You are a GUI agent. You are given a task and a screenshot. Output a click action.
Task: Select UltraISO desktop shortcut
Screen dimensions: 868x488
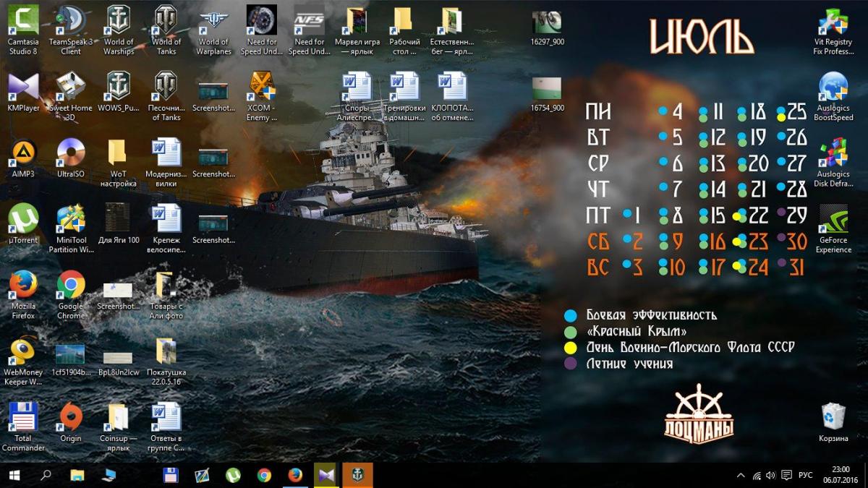point(71,158)
